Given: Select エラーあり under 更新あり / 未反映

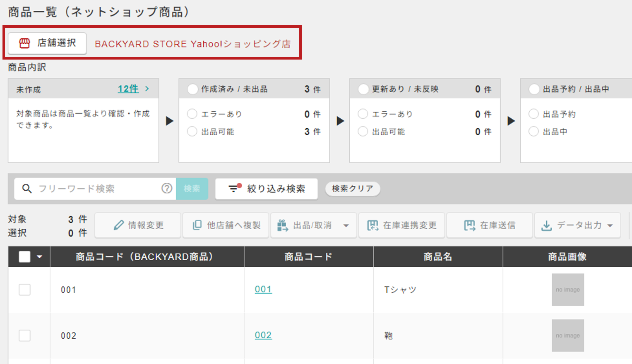Looking at the screenshot, I should (363, 114).
